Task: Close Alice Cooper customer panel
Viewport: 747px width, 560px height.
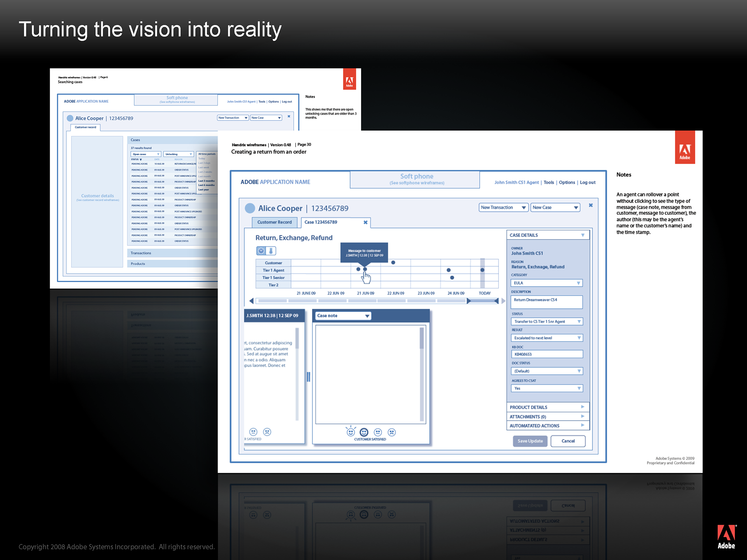Action: (x=591, y=205)
